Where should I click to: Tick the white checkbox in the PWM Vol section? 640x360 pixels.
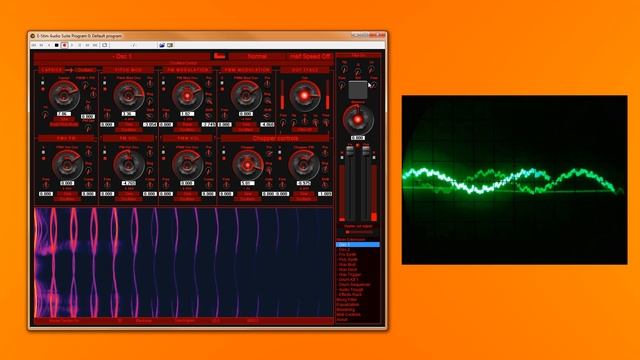(163, 152)
